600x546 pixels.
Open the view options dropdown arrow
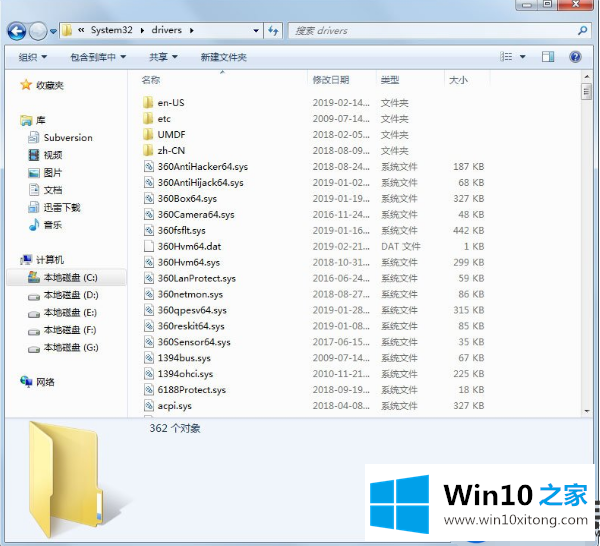coord(522,57)
